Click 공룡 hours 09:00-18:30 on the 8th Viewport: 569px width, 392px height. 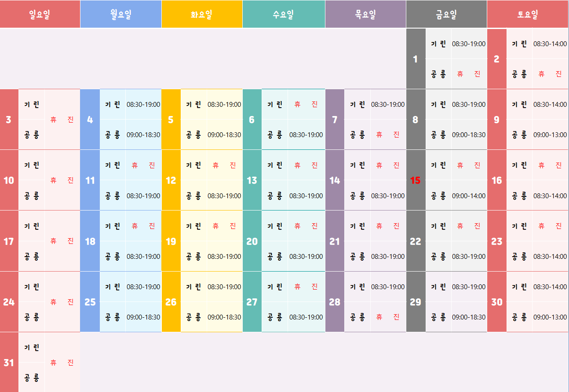tap(469, 134)
